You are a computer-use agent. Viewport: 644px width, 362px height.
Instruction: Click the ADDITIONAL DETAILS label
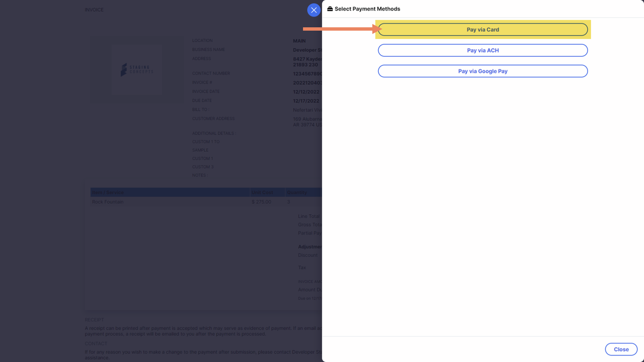pyautogui.click(x=213, y=134)
